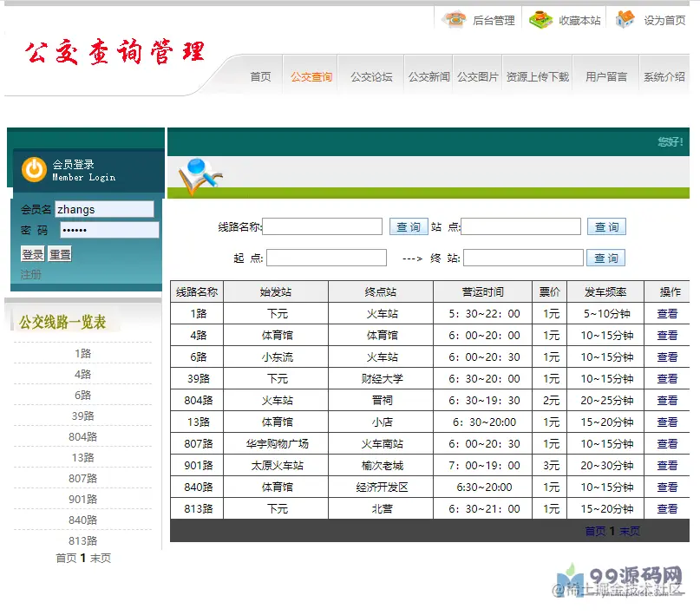Click the 登录 button
Screen dimensions: 700x615
[33, 254]
